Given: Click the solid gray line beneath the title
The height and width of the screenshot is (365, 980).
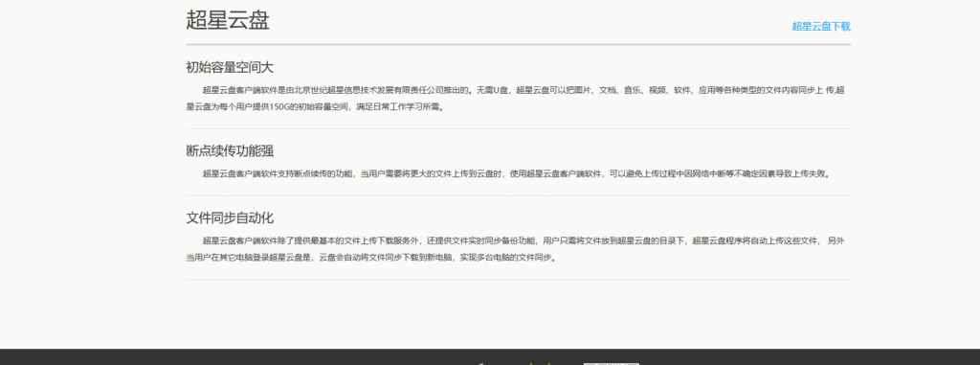Looking at the screenshot, I should tap(518, 45).
